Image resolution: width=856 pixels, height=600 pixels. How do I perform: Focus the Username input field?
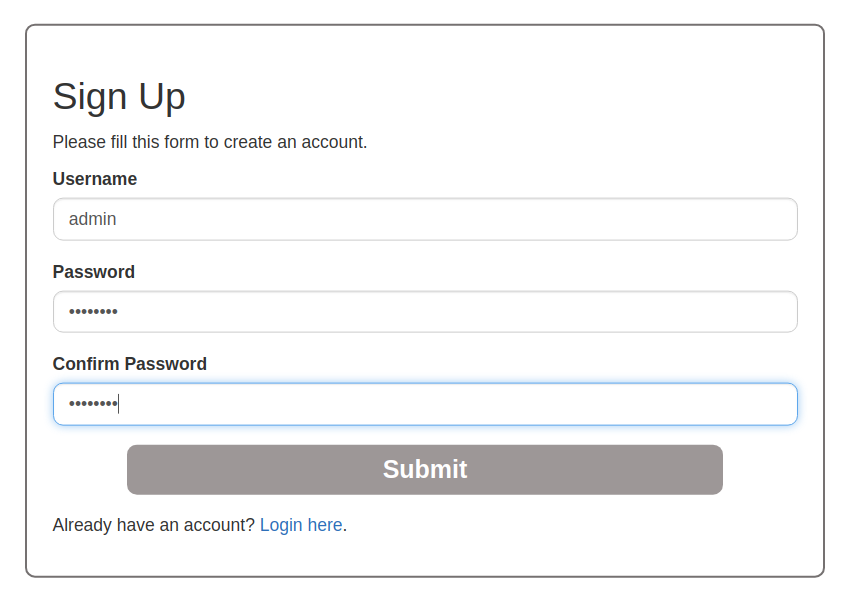[x=425, y=219]
